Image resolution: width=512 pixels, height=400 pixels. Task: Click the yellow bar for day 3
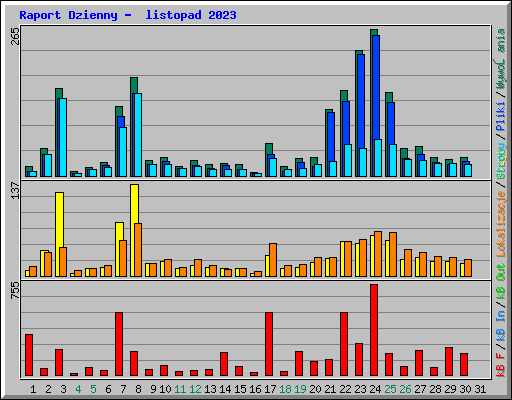point(59,220)
